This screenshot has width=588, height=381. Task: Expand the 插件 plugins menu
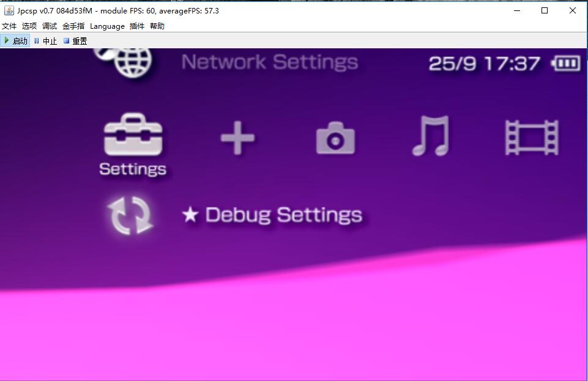point(137,26)
